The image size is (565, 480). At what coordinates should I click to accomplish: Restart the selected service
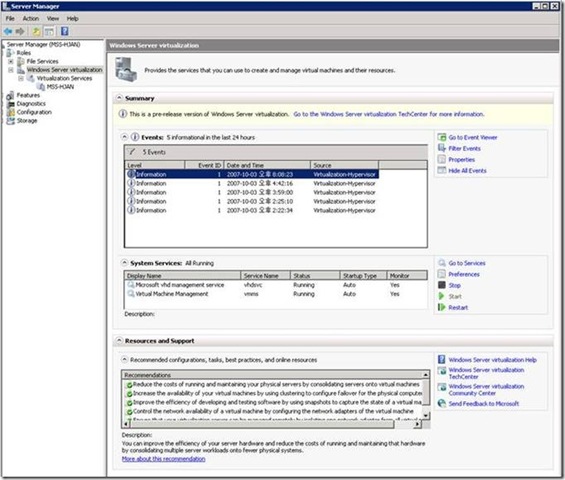point(458,308)
